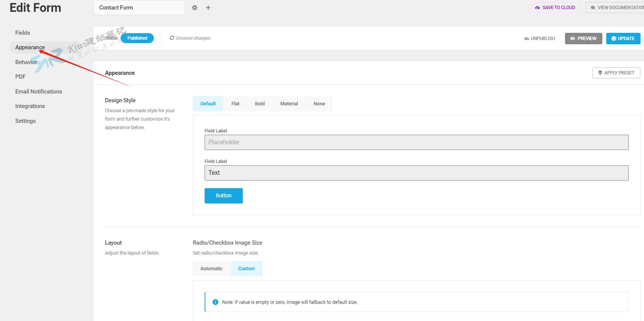644x321 pixels.
Task: Open the Email Notifications section
Action: tap(39, 92)
